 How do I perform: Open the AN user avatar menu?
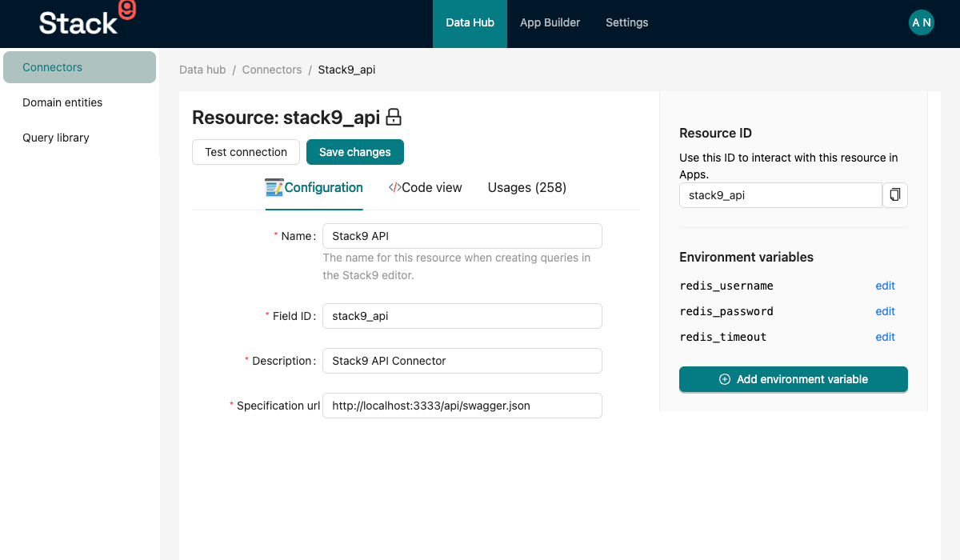pyautogui.click(x=921, y=22)
